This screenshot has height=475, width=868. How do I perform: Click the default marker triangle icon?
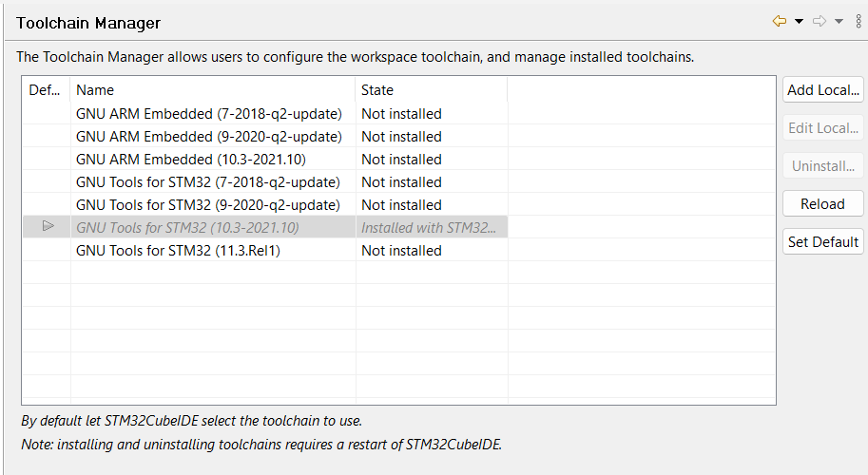click(x=48, y=227)
